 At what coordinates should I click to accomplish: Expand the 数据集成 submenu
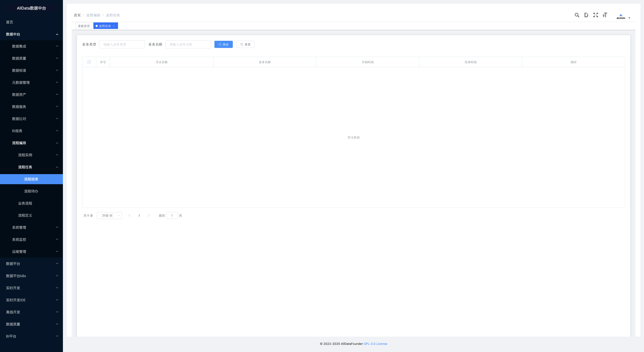click(x=31, y=46)
